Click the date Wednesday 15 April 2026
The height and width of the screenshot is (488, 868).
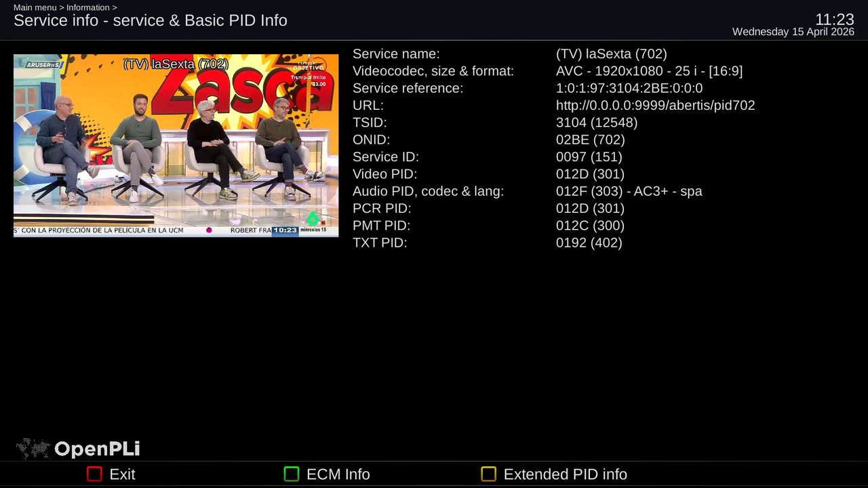[x=793, y=32]
